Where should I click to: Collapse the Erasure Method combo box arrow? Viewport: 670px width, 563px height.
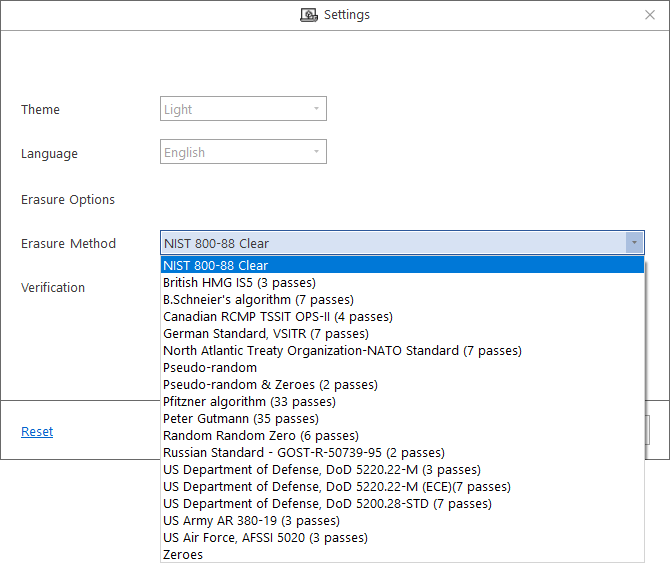635,243
